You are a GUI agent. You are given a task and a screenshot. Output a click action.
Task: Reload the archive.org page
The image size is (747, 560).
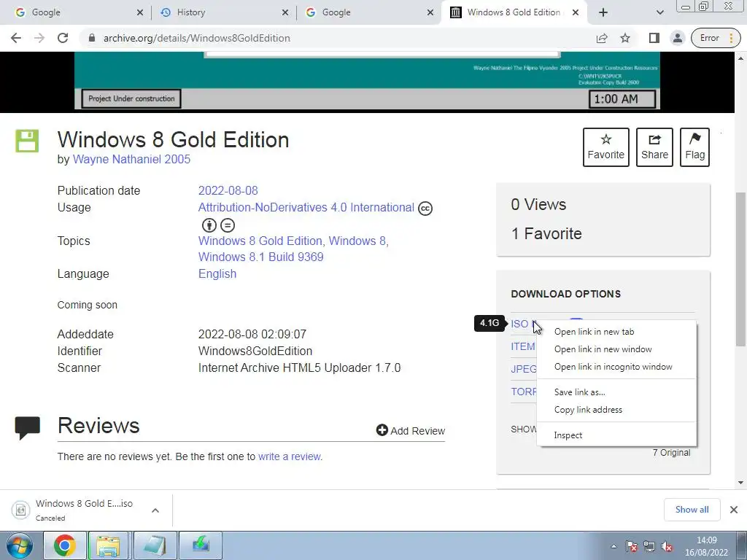point(63,38)
